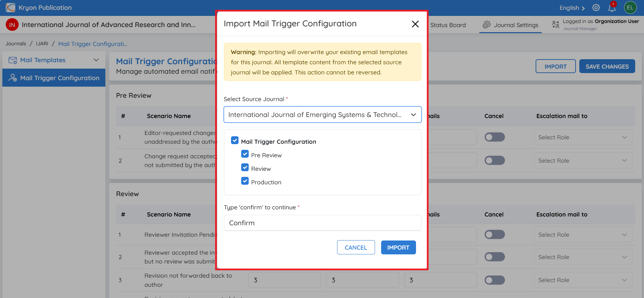Click the Mail Trigger Configurati... breadcrumb link
This screenshot has height=298, width=644.
tap(93, 44)
